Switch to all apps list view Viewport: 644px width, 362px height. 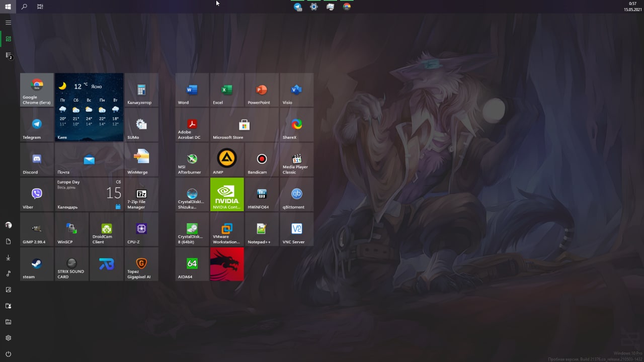pyautogui.click(x=8, y=55)
